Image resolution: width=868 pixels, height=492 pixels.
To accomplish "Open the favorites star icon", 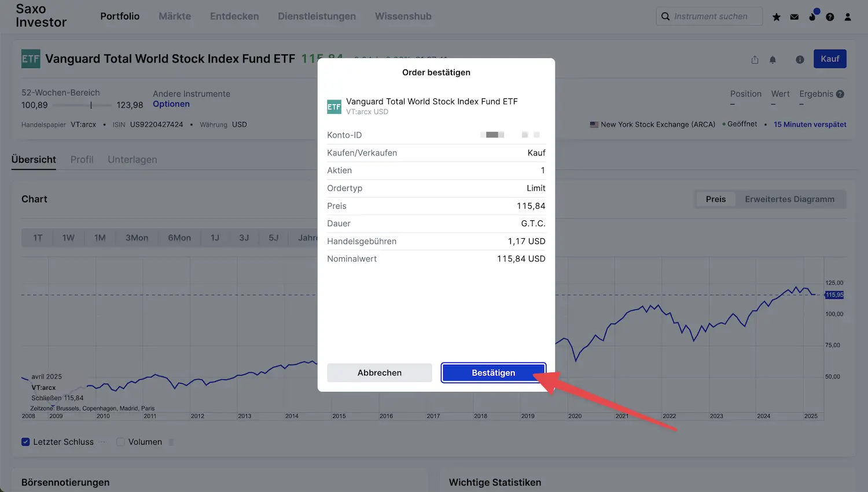I will tap(777, 17).
